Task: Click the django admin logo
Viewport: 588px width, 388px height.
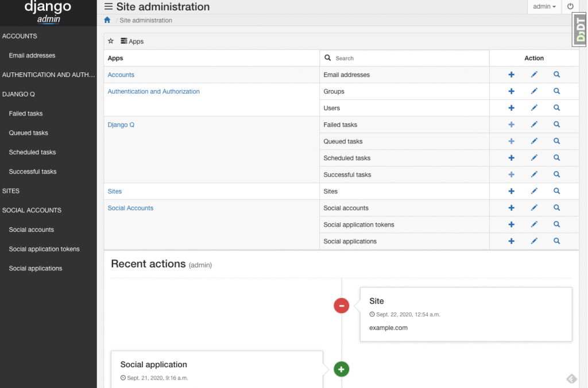Action: [48, 12]
